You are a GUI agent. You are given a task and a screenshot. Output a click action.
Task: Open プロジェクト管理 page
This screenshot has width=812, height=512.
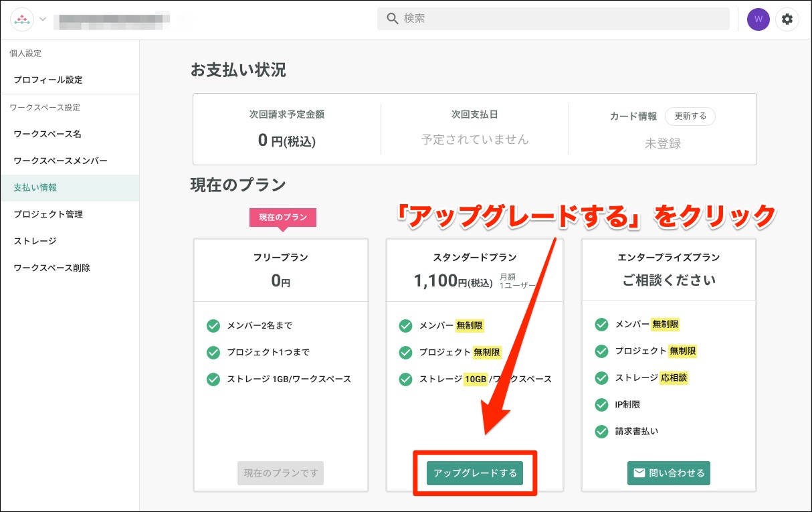(48, 214)
